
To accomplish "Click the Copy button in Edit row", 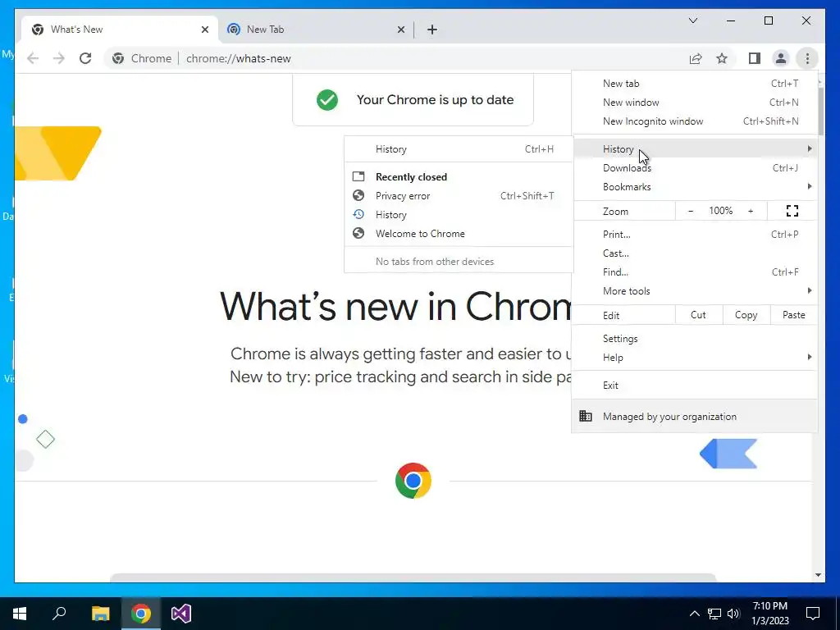I will 746,315.
